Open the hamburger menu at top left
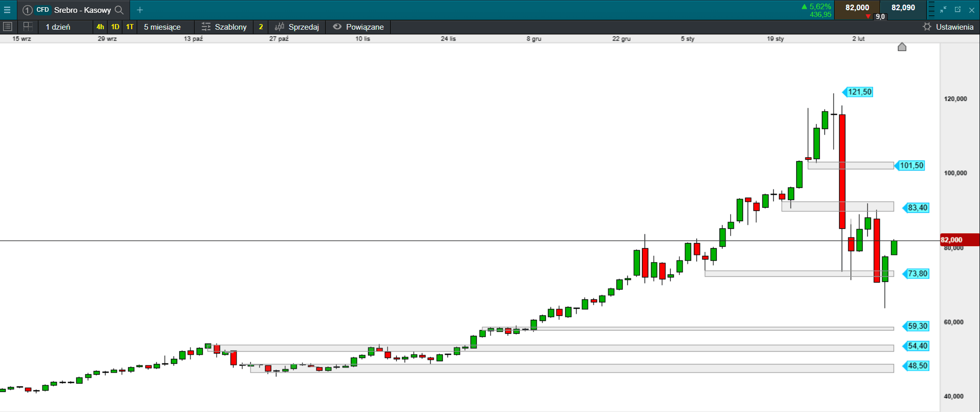This screenshot has height=412, width=980. tap(7, 10)
